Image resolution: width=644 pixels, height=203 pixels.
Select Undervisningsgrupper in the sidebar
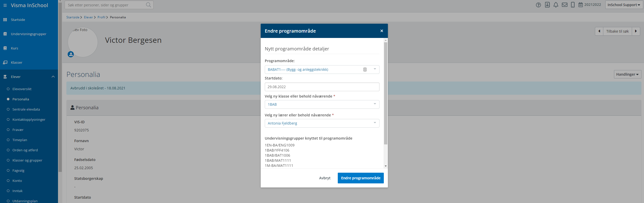tap(28, 34)
